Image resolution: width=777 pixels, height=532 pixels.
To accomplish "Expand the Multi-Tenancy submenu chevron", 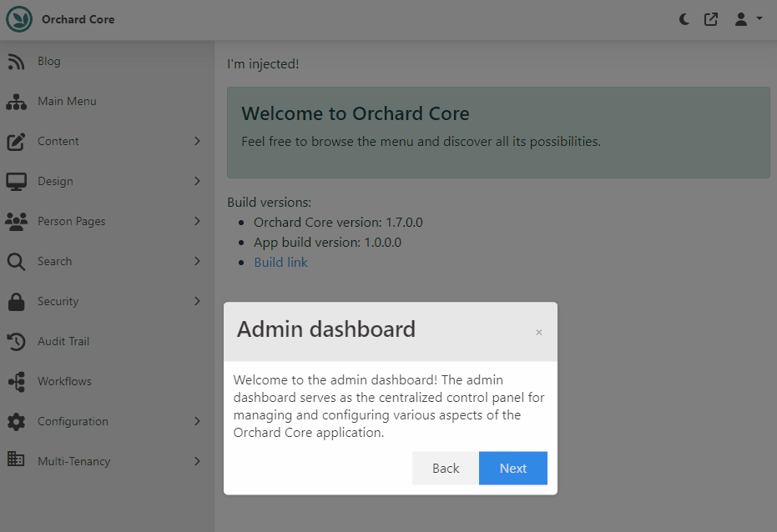I will (x=197, y=461).
